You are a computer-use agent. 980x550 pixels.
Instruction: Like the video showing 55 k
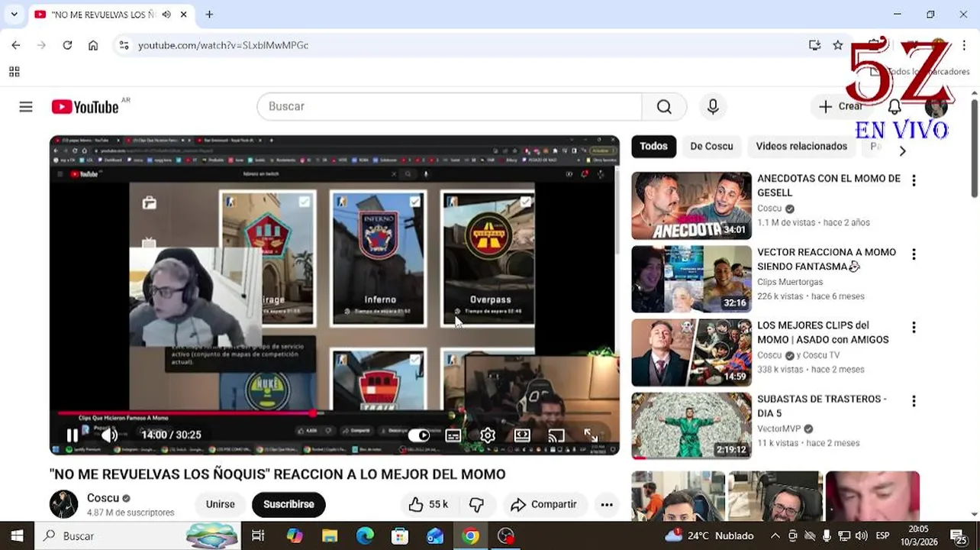point(428,504)
